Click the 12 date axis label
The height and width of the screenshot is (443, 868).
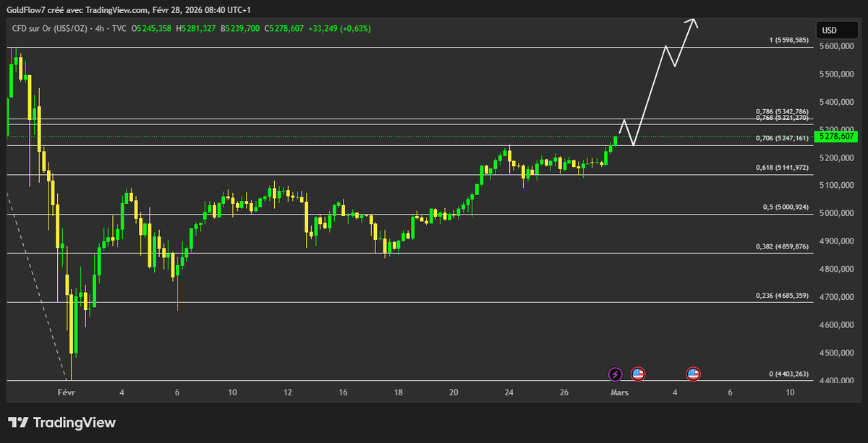click(x=288, y=392)
